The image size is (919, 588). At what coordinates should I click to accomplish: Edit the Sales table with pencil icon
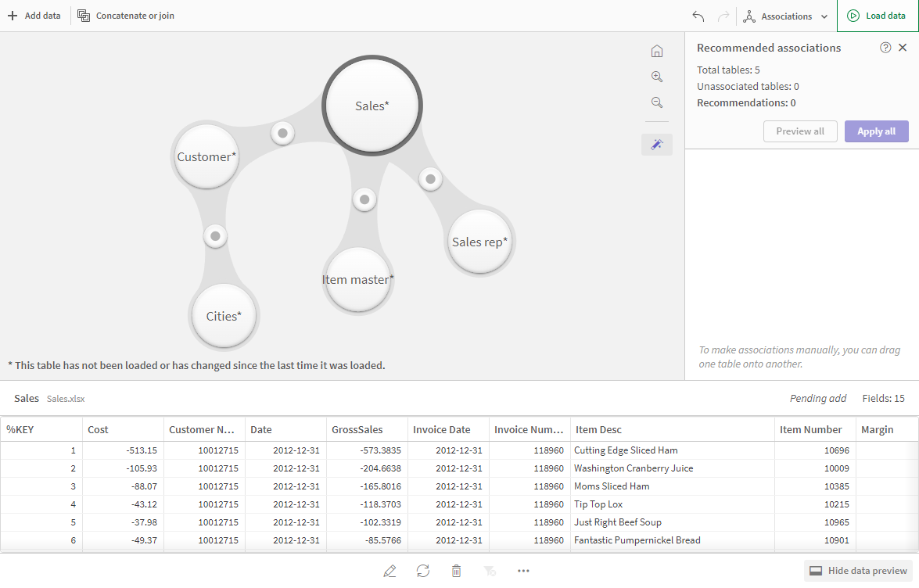[389, 571]
